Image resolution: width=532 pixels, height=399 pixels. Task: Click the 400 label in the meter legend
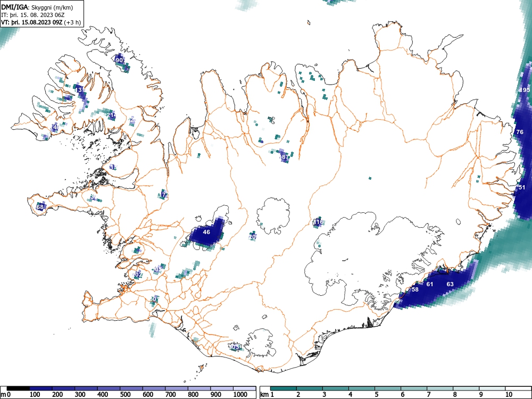tap(103, 395)
